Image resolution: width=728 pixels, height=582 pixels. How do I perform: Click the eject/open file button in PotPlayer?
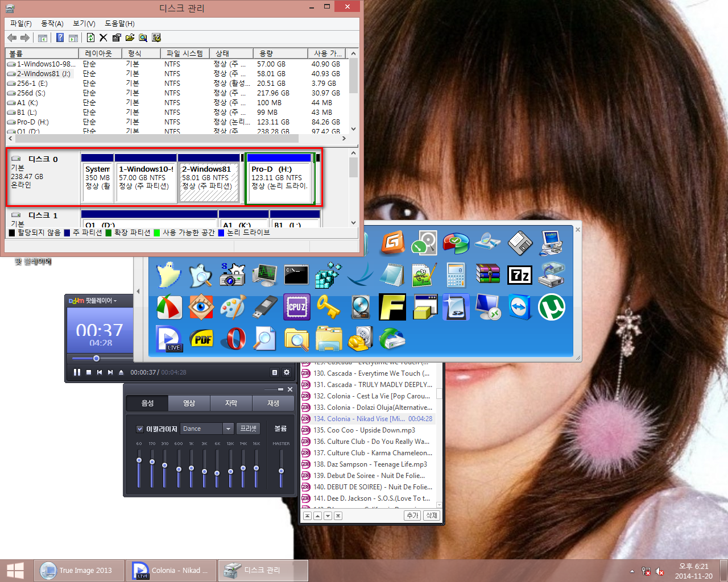pyautogui.click(x=121, y=372)
